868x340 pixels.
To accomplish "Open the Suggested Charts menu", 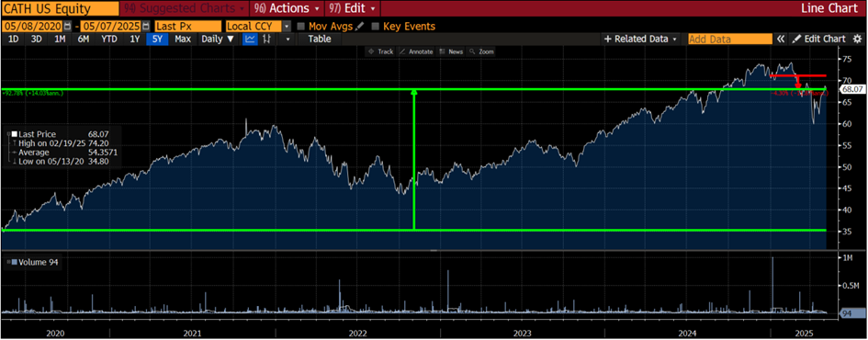I will click(x=185, y=9).
